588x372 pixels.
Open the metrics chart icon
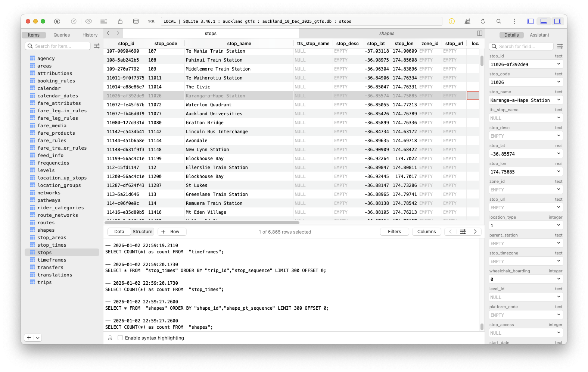(467, 21)
